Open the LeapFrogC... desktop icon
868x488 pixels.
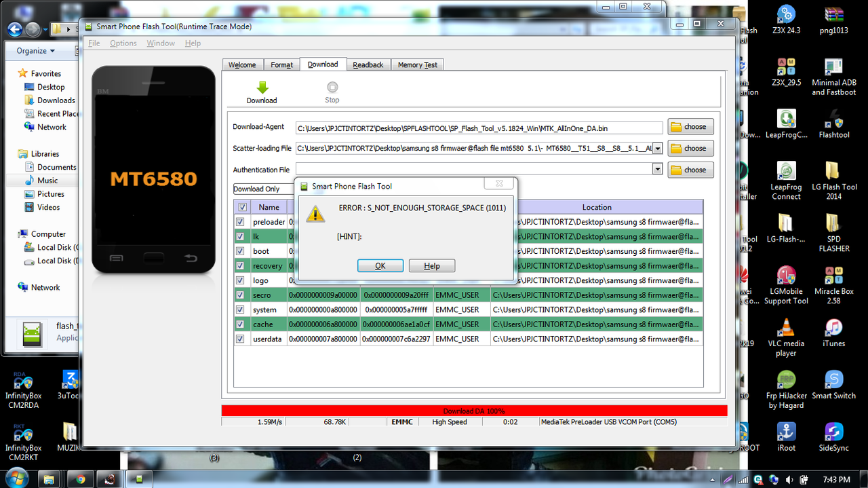point(786,119)
